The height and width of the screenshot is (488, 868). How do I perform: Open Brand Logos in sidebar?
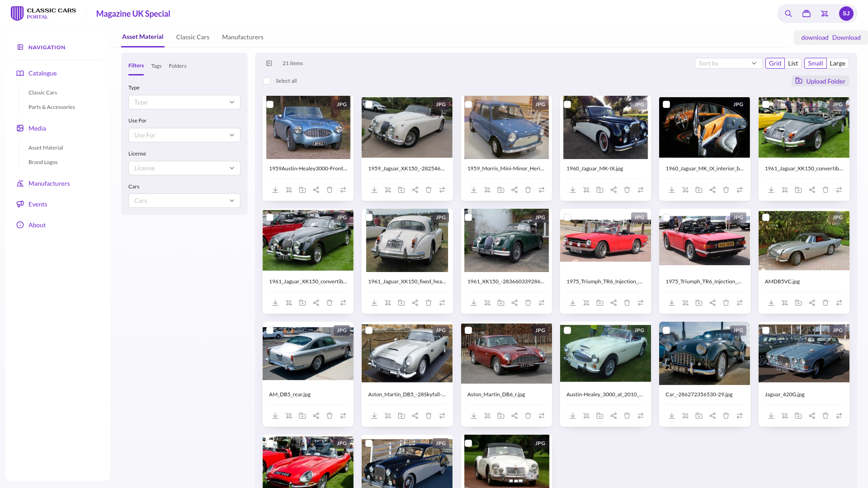tap(43, 162)
